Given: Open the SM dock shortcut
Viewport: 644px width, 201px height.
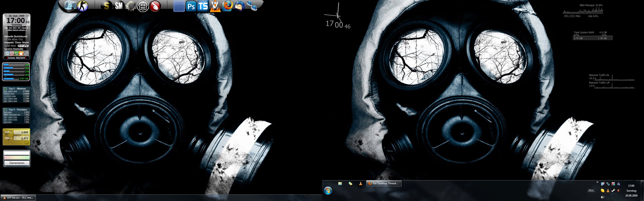Looking at the screenshot, I should [119, 6].
